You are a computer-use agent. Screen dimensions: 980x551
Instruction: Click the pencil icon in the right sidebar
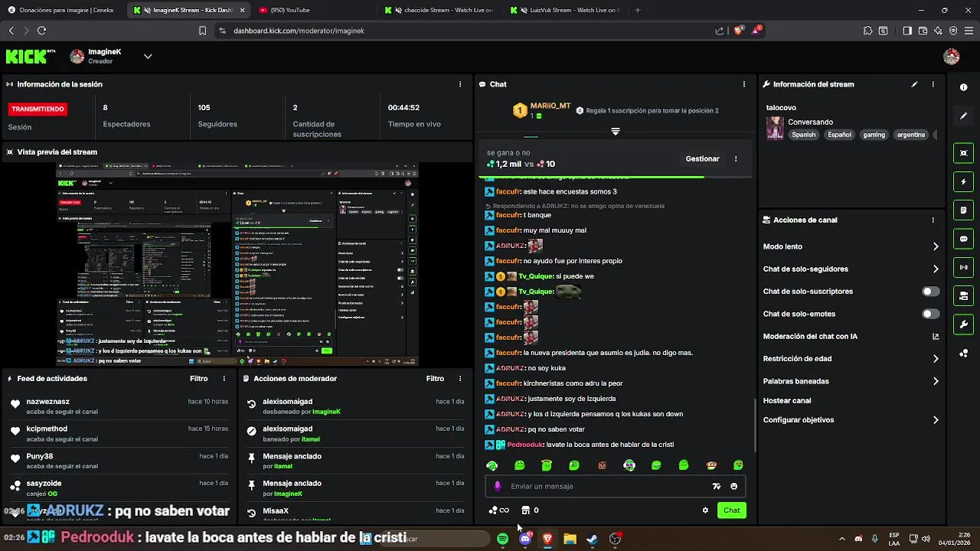[963, 116]
